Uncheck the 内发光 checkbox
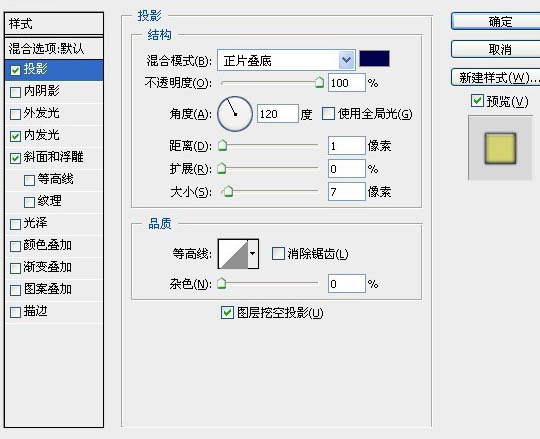The width and height of the screenshot is (540, 439). click(x=15, y=136)
